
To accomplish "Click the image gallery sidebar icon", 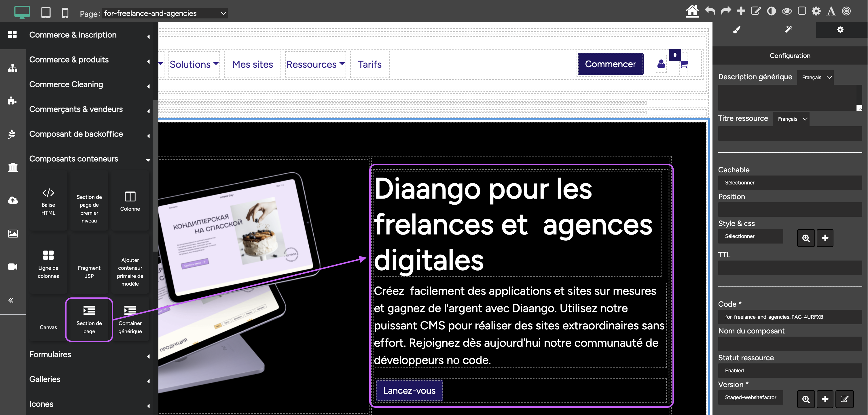I will tap(12, 233).
